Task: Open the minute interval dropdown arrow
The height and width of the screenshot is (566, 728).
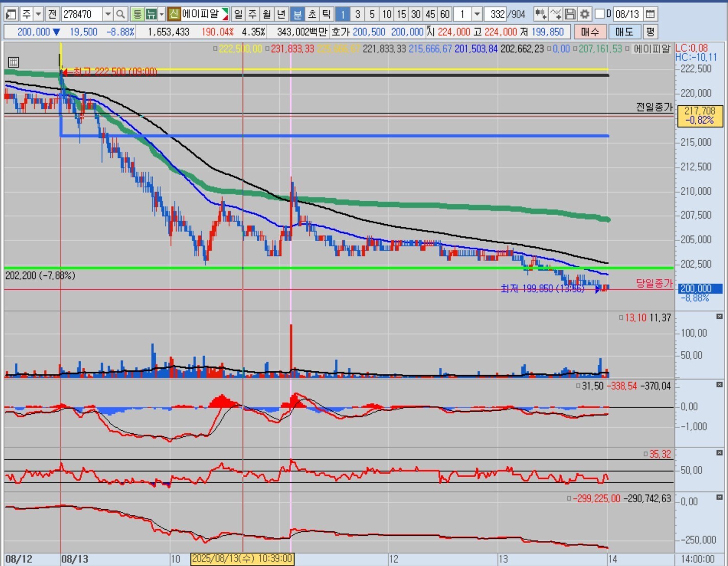Action: (477, 14)
